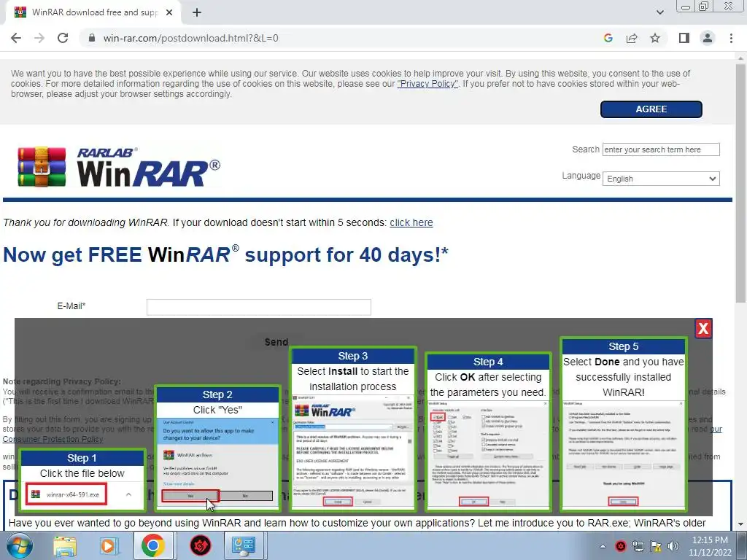Image resolution: width=747 pixels, height=560 pixels.
Task: Go back using the browser back arrow
Action: coord(16,38)
